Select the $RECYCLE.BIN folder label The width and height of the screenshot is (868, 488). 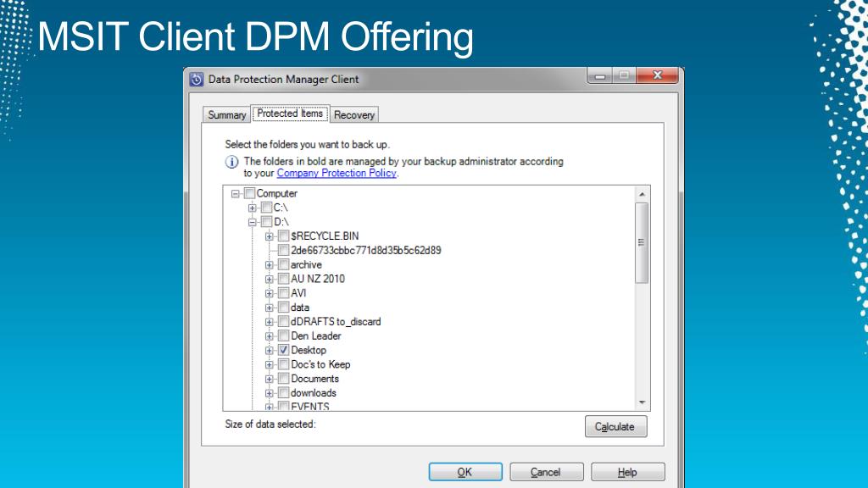325,236
